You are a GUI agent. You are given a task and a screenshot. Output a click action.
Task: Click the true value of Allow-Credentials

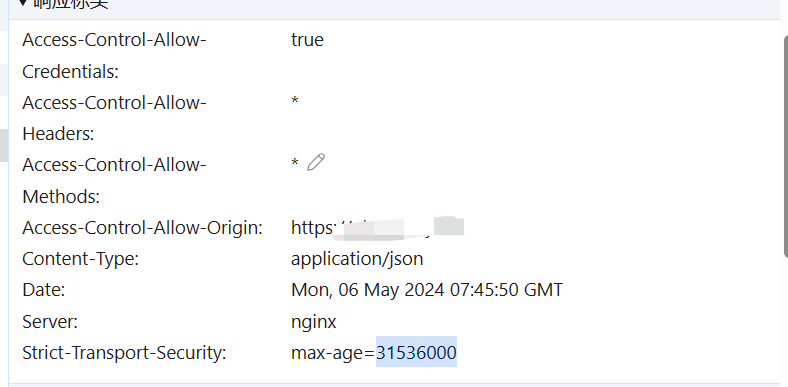(307, 40)
